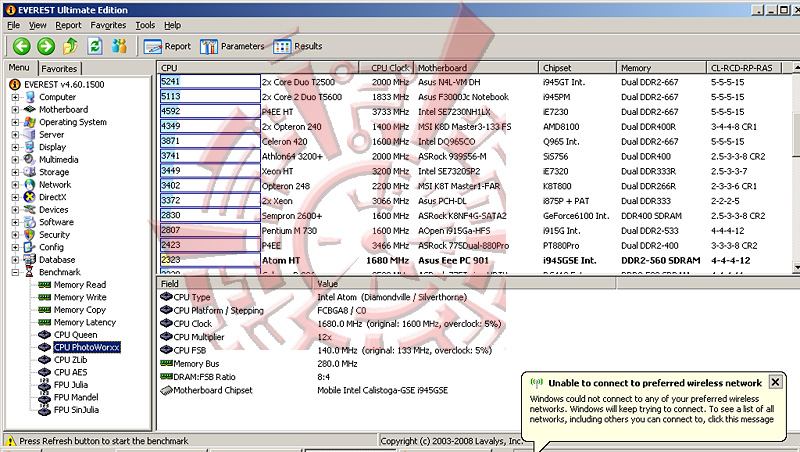800x452 pixels.
Task: Expand the Storage tree node
Action: click(x=15, y=172)
